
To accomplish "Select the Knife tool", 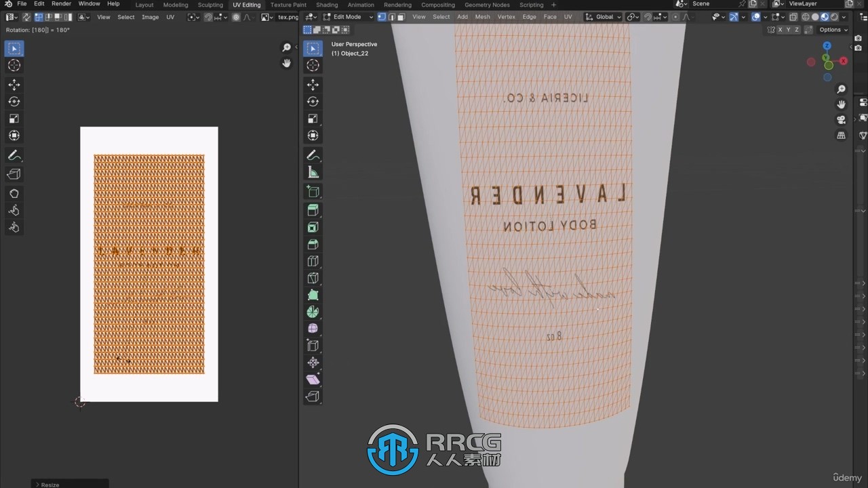I will pyautogui.click(x=313, y=278).
